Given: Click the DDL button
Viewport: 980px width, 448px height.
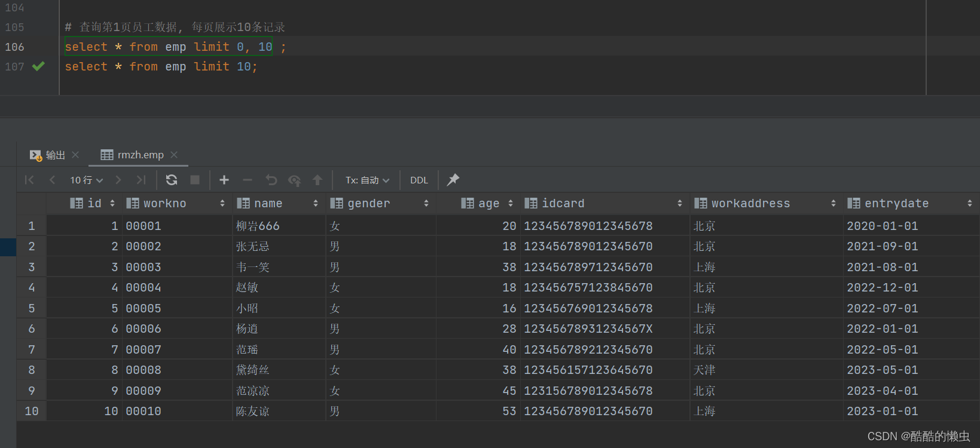Looking at the screenshot, I should 419,180.
